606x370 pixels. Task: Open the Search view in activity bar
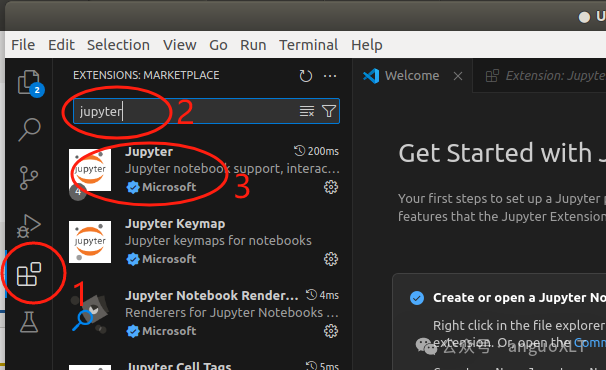(29, 130)
